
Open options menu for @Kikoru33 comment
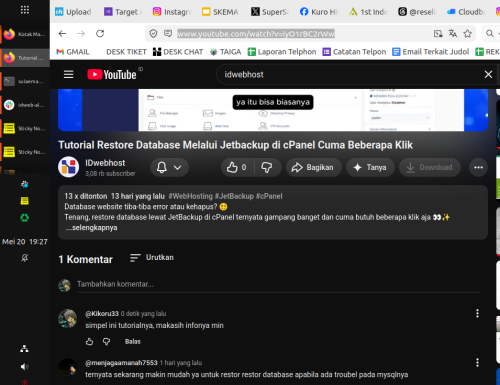[477, 313]
